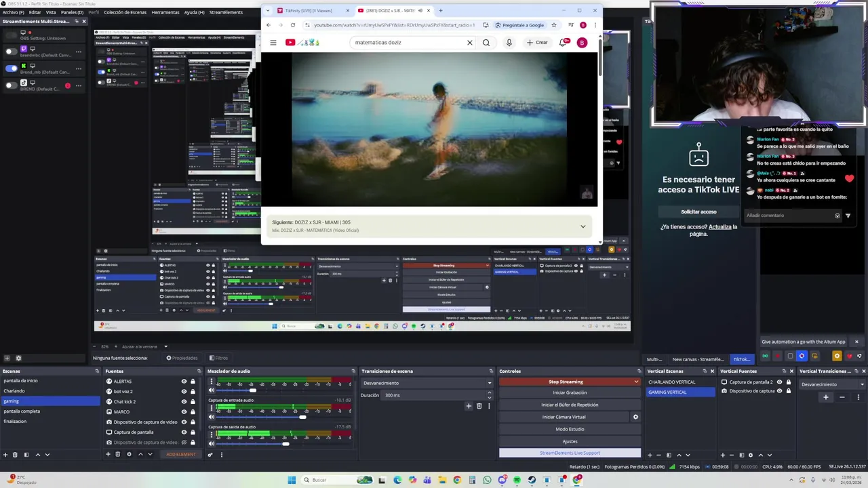Screen dimensions: 868x488
Task: Open Editar menu
Action: point(35,12)
